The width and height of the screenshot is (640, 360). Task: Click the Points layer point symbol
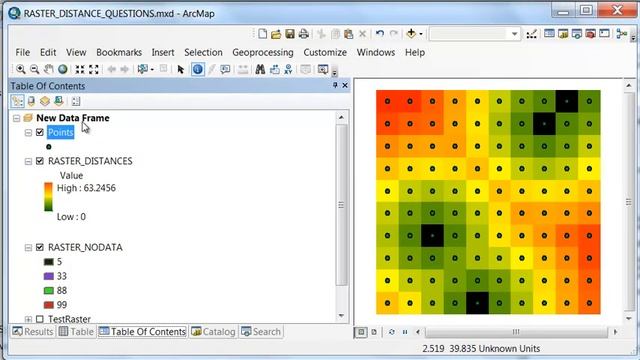pos(49,147)
